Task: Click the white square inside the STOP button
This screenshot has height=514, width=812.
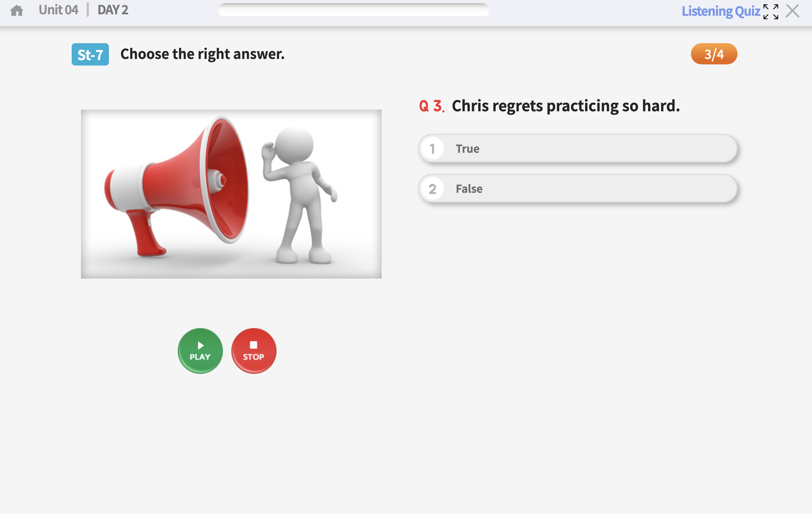Action: [x=254, y=345]
